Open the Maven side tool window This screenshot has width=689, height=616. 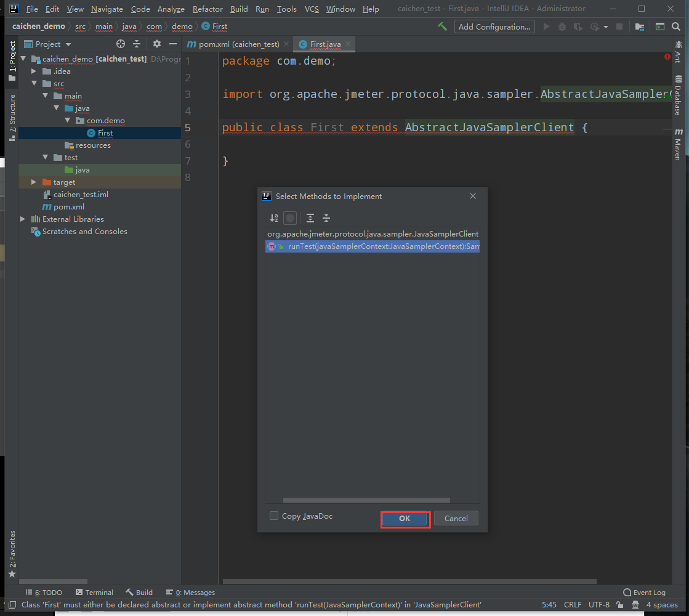point(679,144)
